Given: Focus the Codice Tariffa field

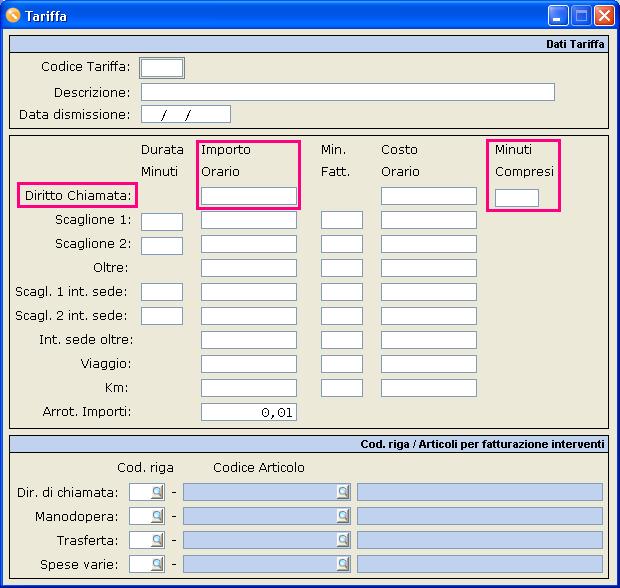Looking at the screenshot, I should [x=162, y=68].
